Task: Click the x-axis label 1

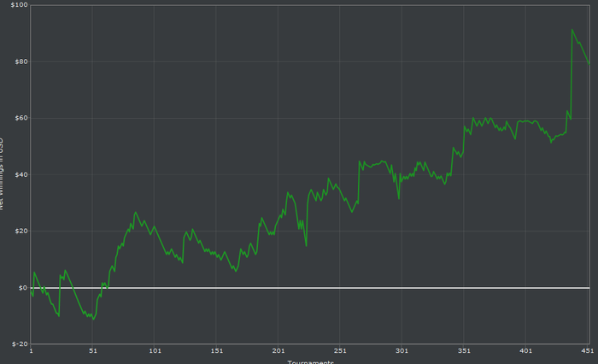Action: 31,350
